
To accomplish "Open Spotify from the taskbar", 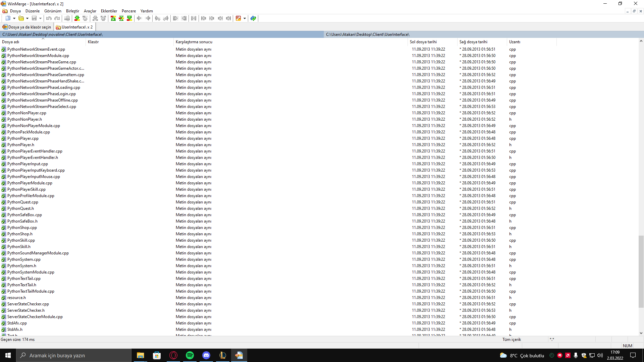I will tap(190, 355).
